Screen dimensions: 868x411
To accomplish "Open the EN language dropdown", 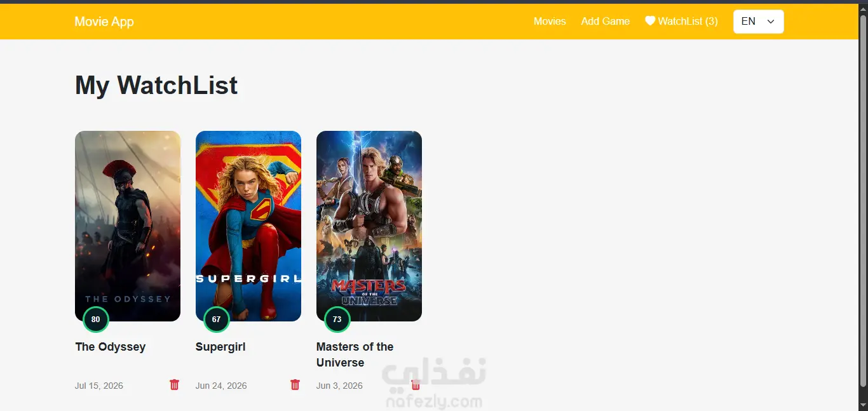I will click(758, 22).
